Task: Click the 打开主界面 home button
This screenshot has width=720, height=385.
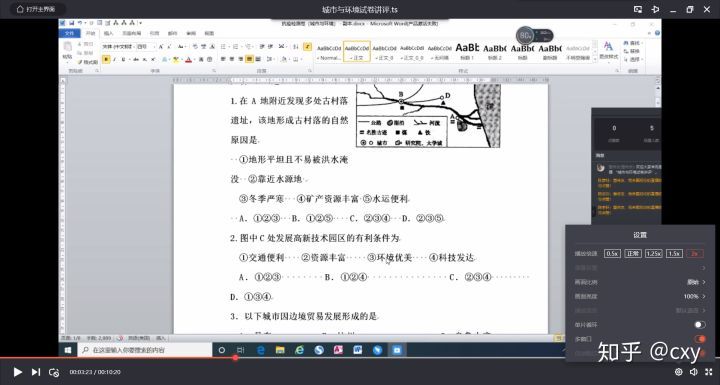Action: coord(35,9)
